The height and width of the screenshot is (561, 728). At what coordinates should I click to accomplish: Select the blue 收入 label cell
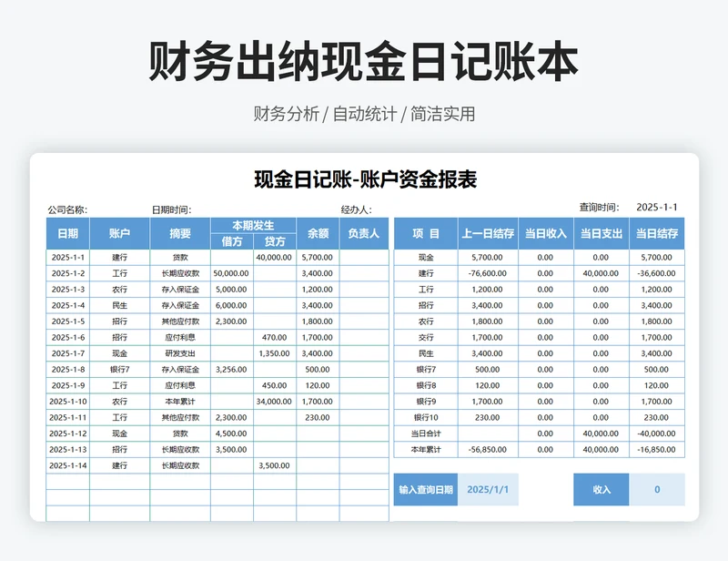click(602, 489)
